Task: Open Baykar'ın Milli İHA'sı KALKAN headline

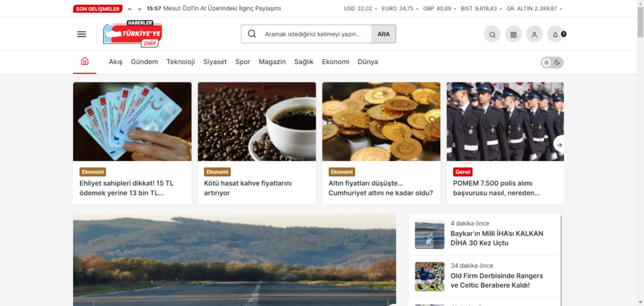Action: pos(497,238)
